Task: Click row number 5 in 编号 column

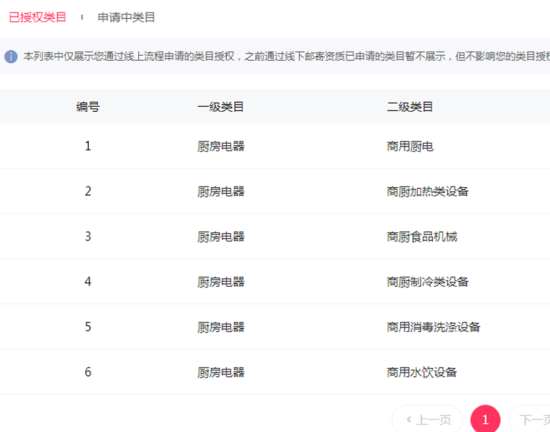Action: [x=88, y=327]
